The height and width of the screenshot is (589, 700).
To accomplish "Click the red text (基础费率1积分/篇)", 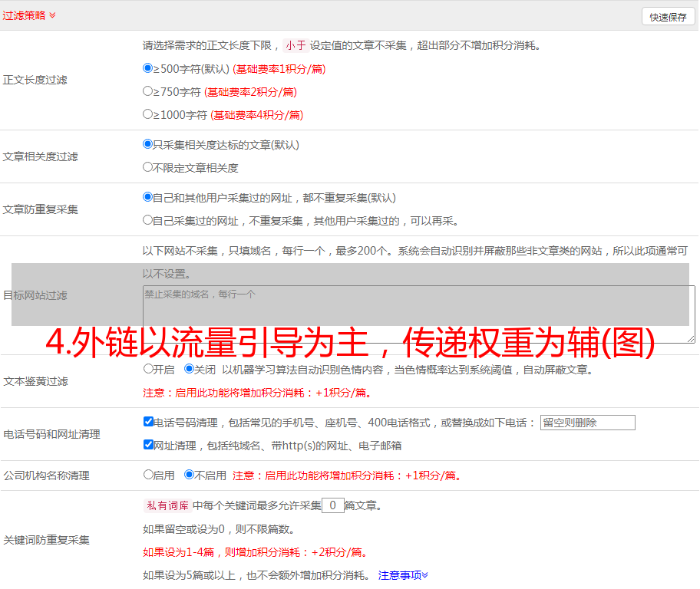I will click(x=279, y=69).
